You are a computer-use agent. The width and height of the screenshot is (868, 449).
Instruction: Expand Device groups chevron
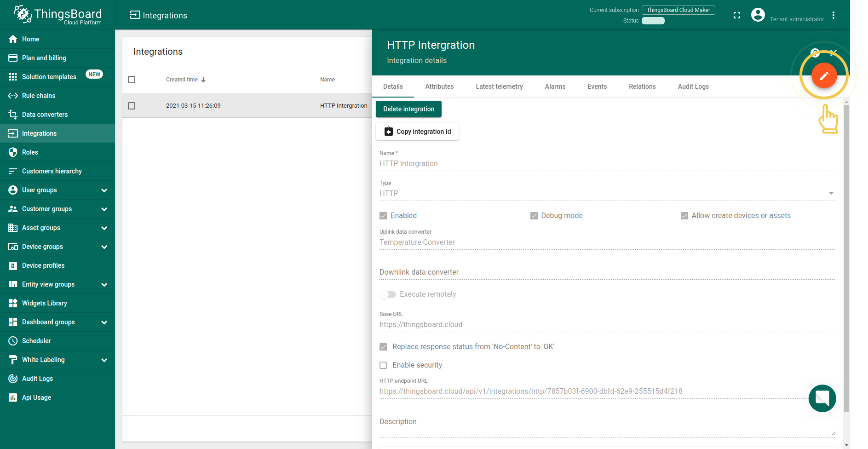(x=104, y=247)
